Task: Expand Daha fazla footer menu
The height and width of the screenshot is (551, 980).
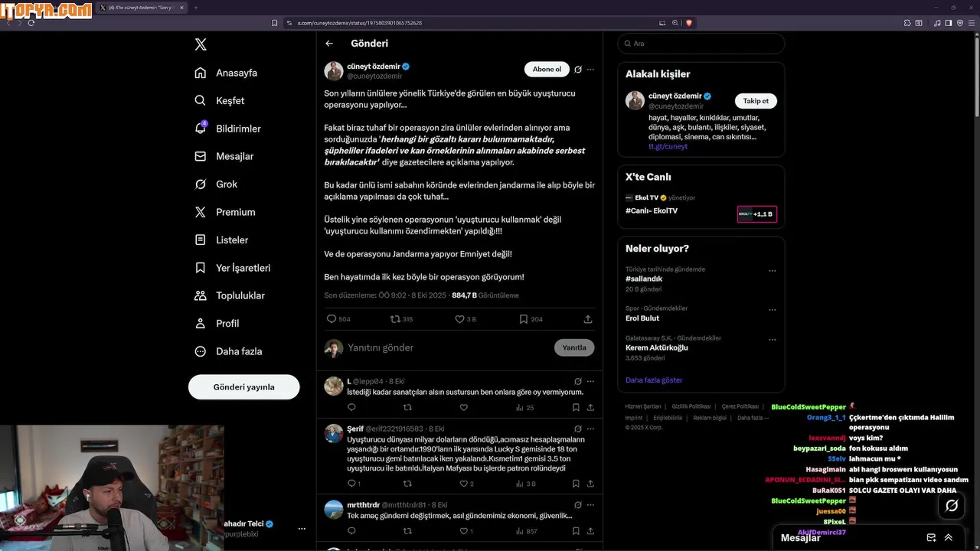Action: point(753,418)
